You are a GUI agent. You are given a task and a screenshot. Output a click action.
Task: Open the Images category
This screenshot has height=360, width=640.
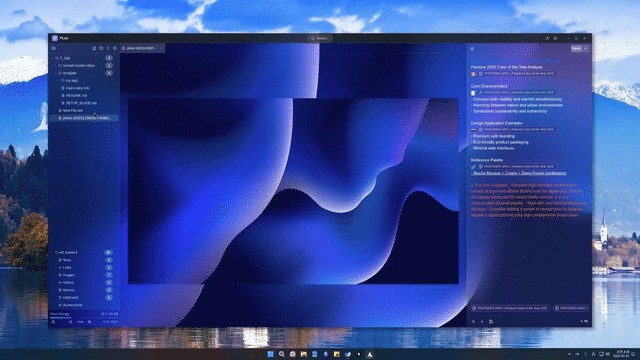pos(69,275)
